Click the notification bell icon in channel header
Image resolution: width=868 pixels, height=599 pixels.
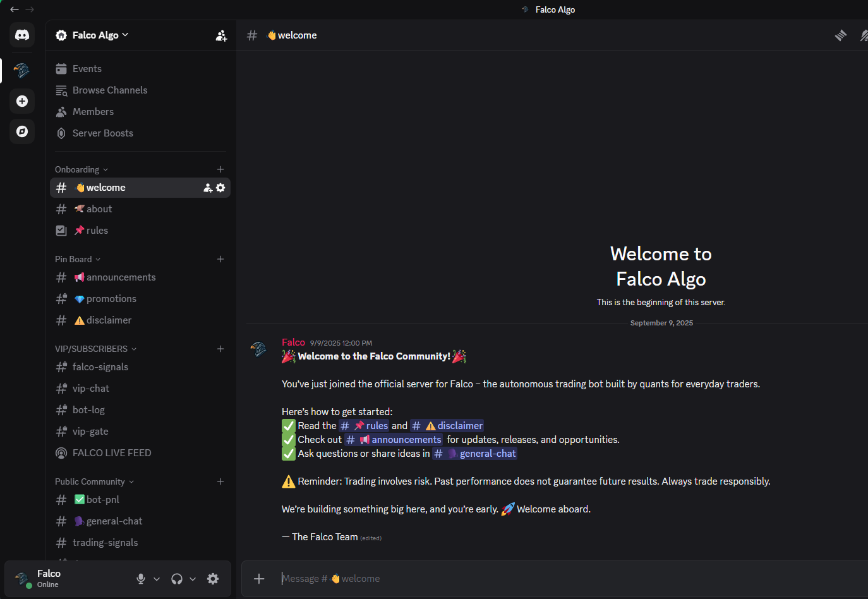[x=863, y=35]
